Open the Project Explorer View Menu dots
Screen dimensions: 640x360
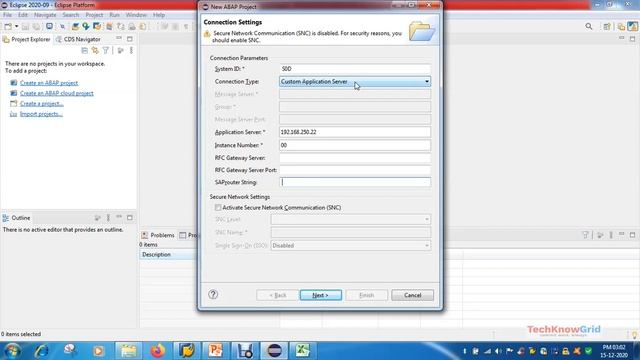(131, 50)
